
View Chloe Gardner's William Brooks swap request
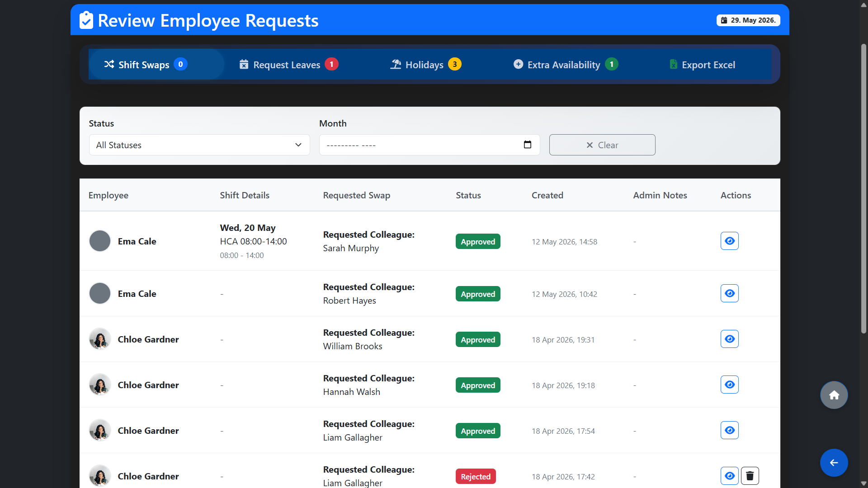pyautogui.click(x=730, y=339)
